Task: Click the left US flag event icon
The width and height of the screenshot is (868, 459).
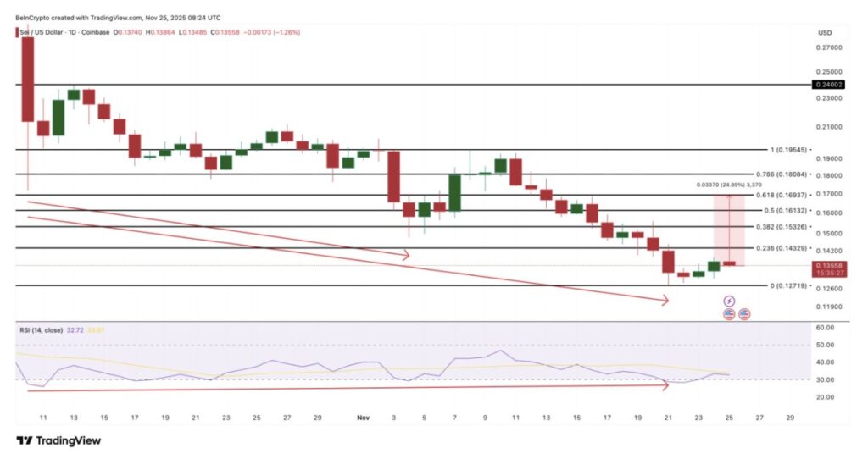Action: click(x=729, y=314)
